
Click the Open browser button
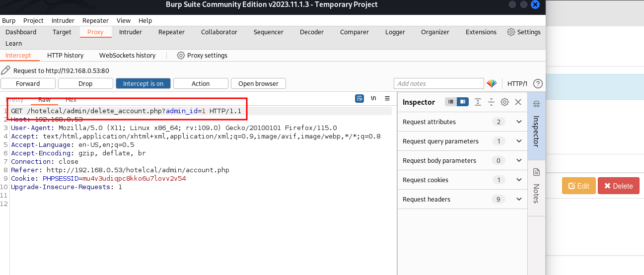click(x=258, y=83)
